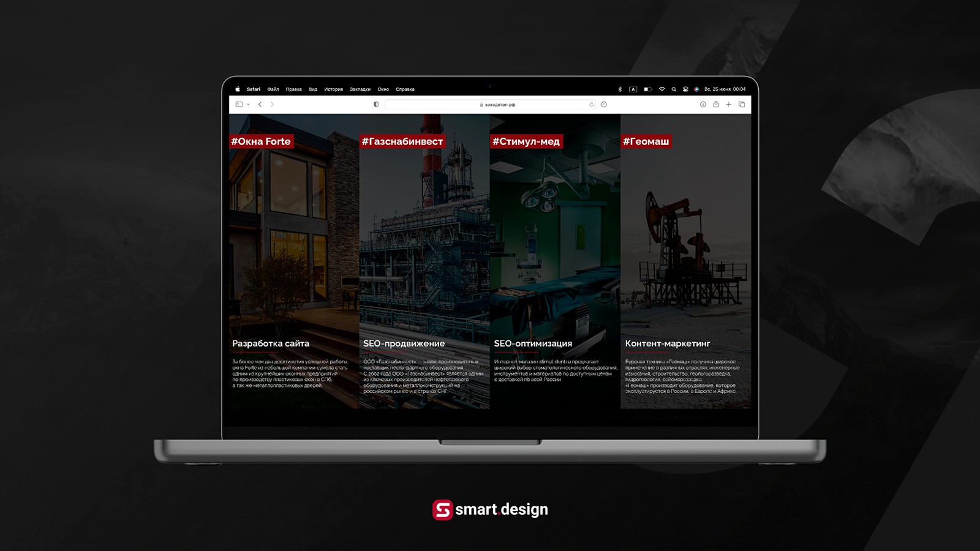Open Control Center icon

coord(685,89)
